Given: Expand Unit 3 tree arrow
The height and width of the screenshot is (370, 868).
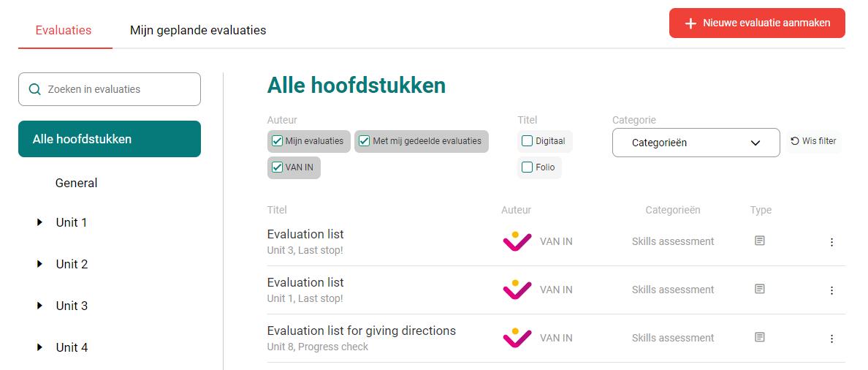Looking at the screenshot, I should [x=39, y=305].
